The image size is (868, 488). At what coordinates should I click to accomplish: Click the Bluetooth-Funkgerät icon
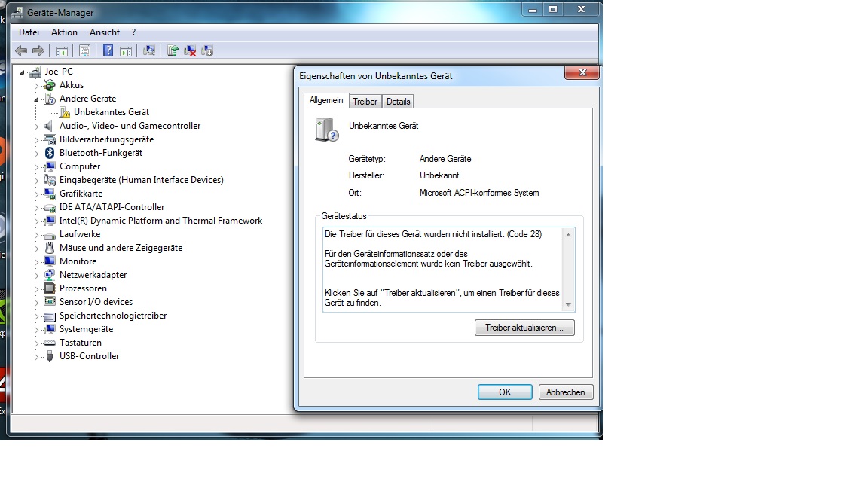pos(50,153)
